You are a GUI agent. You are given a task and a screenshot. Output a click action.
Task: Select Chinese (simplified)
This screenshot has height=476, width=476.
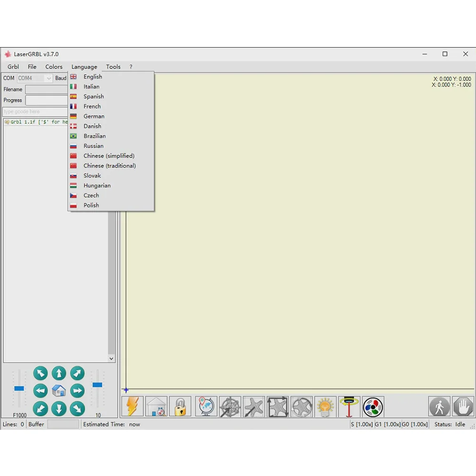pyautogui.click(x=111, y=156)
